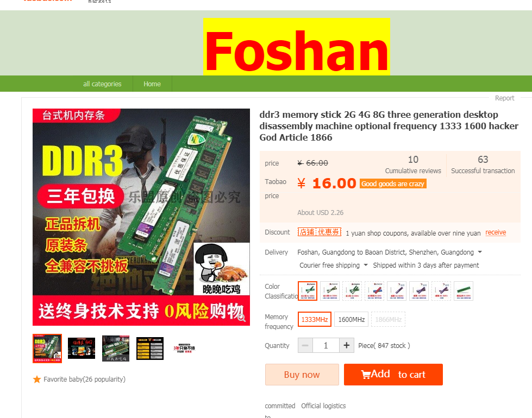Select the first color classification swatch
532x418 pixels.
[308, 291]
